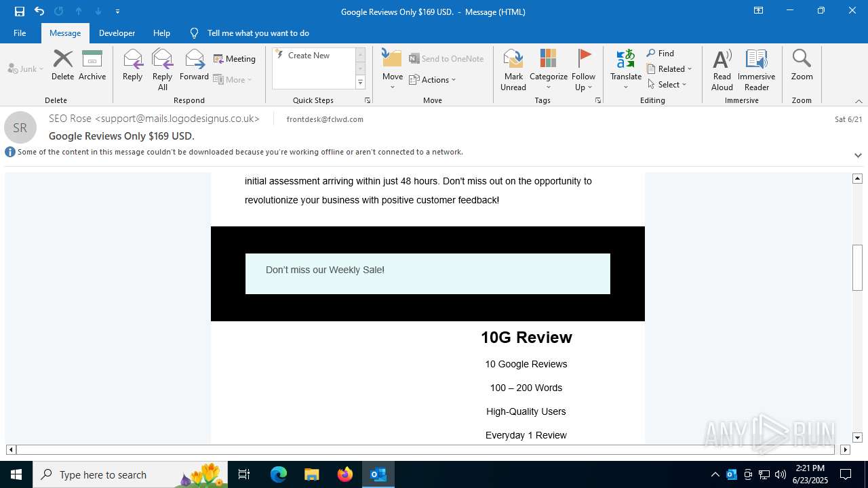868x488 pixels.
Task: Expand the message header with the chevron
Action: pos(858,155)
